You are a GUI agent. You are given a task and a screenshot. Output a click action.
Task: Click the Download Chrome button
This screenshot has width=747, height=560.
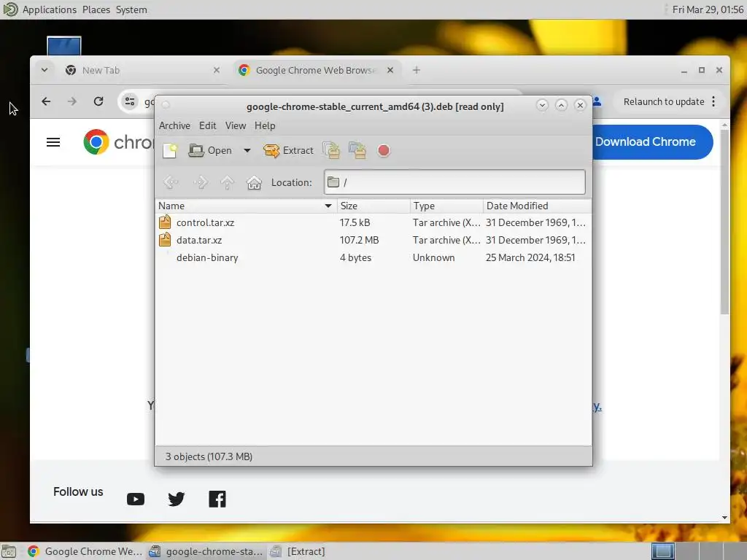click(653, 142)
